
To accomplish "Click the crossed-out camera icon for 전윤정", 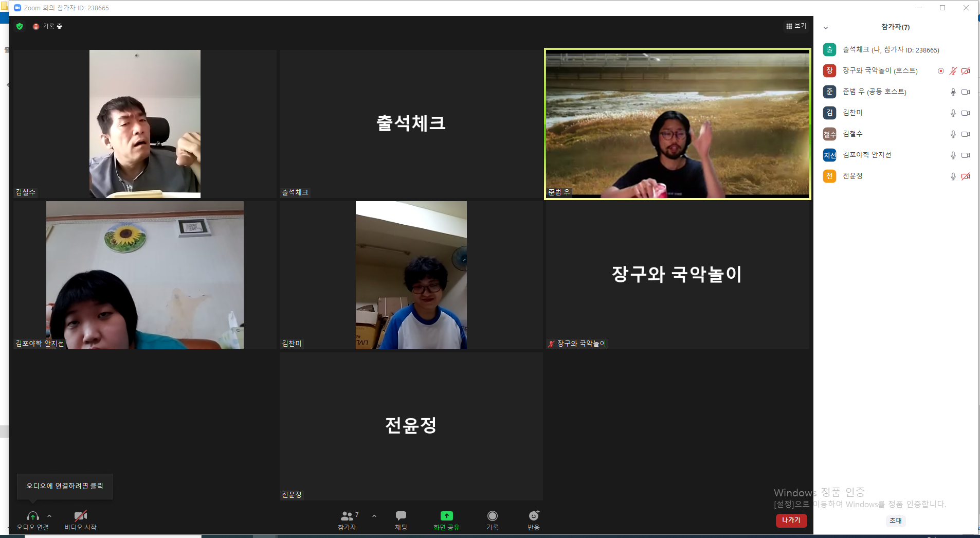I will (x=966, y=176).
